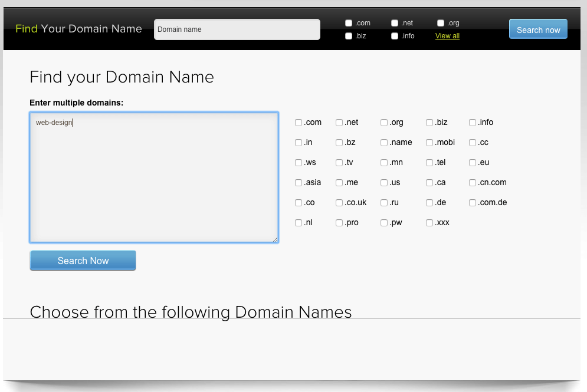The image size is (587, 392).
Task: Select the .tv domain extension
Action: click(339, 162)
